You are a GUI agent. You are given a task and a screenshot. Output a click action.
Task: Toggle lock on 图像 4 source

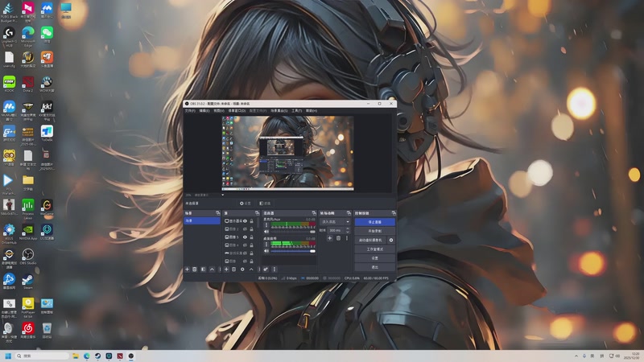(x=252, y=245)
